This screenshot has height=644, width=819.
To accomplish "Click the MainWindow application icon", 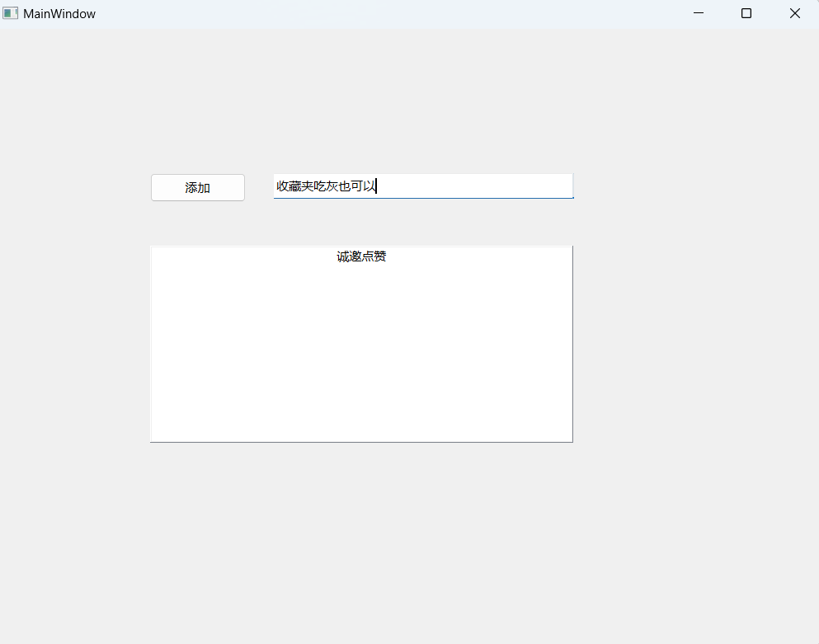I will point(10,13).
